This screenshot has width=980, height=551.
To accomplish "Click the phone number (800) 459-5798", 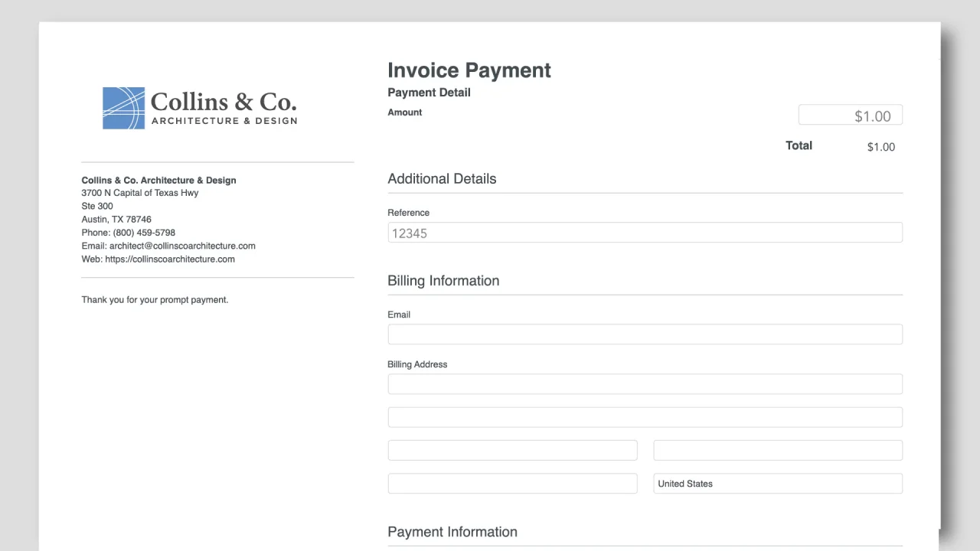I will (144, 233).
